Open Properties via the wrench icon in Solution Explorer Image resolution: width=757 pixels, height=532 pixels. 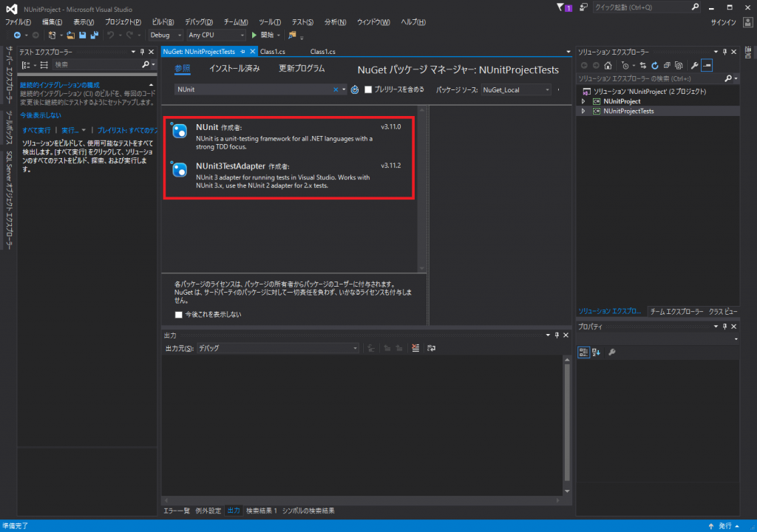click(x=695, y=66)
